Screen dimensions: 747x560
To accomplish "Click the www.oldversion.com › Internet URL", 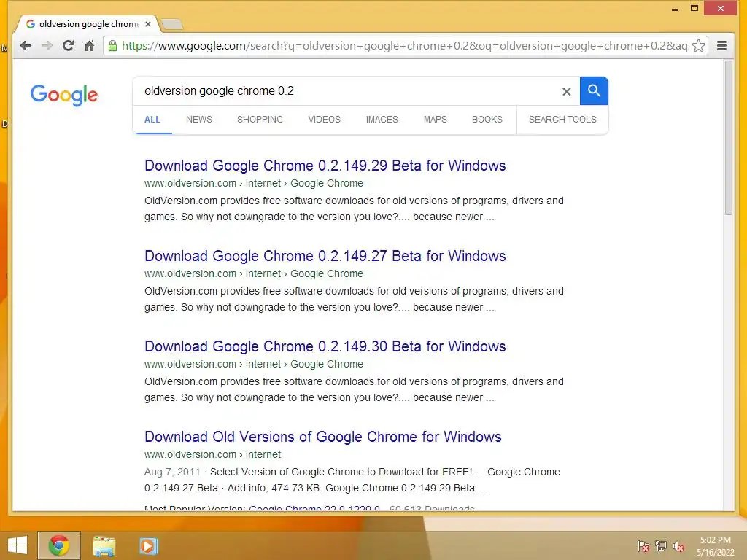I will click(212, 455).
